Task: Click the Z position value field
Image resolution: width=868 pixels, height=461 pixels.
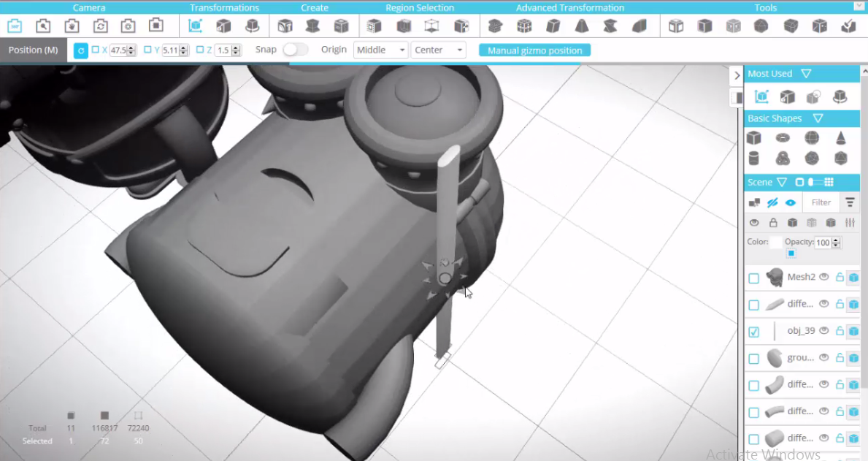Action: (x=223, y=50)
